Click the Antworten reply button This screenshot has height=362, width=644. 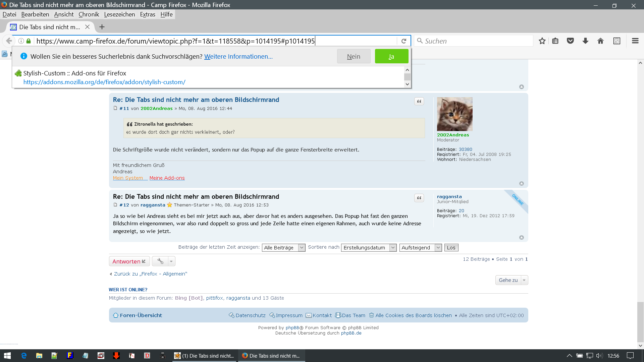pos(129,261)
